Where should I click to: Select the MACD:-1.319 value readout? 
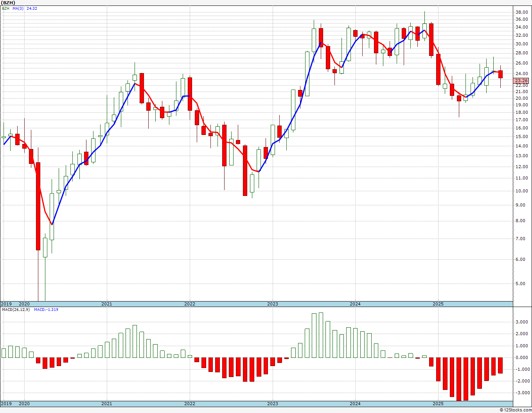[x=46, y=309]
